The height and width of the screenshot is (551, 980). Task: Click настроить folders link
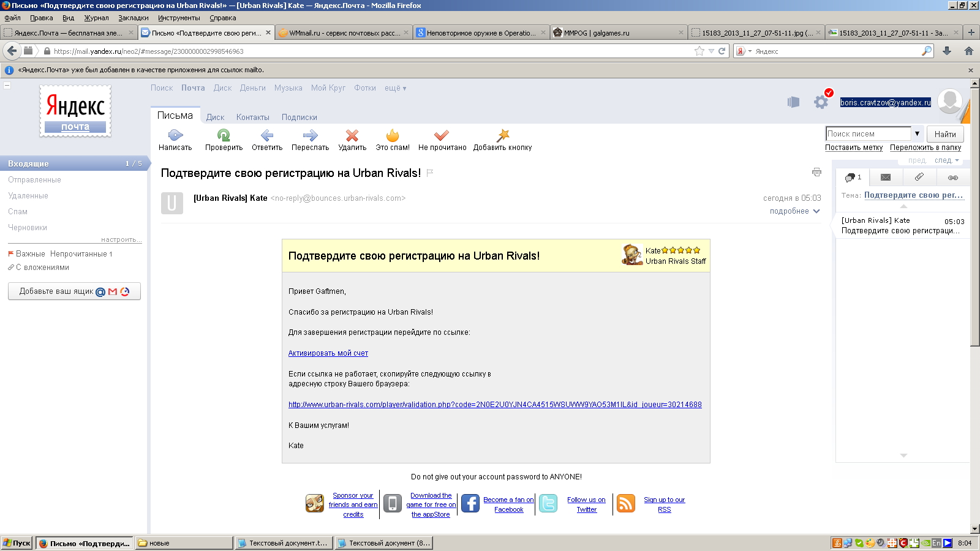coord(121,239)
